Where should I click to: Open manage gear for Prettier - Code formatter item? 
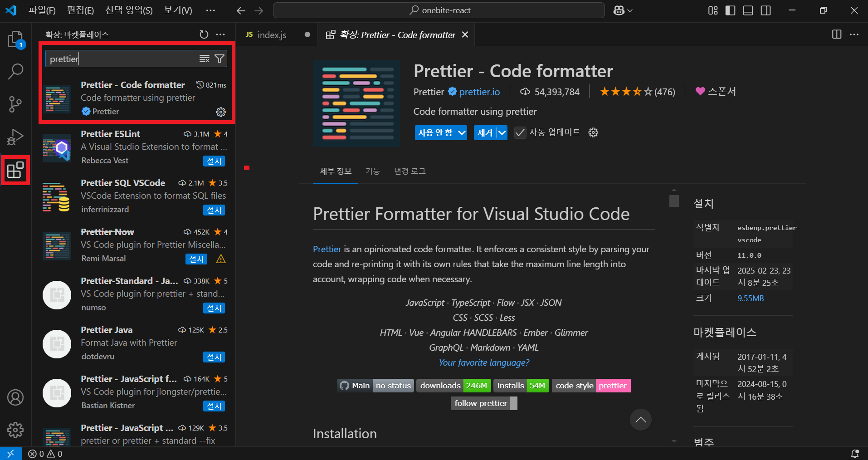point(221,112)
